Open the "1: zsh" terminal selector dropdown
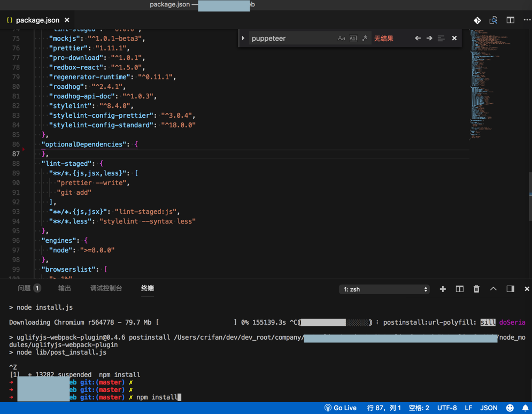This screenshot has height=414, width=532. tap(384, 289)
